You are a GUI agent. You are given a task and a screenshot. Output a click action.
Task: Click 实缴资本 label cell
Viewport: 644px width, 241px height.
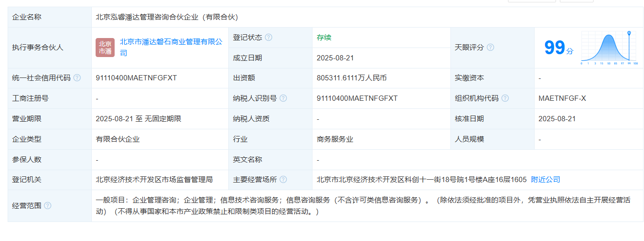tap(492, 78)
